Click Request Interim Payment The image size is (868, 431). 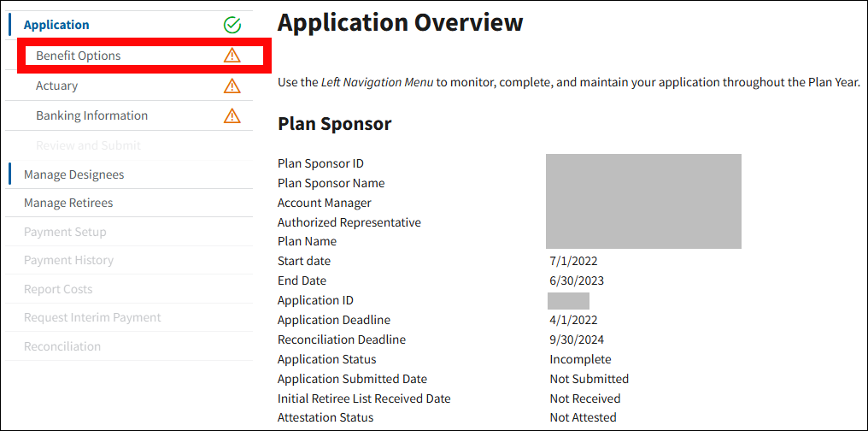(92, 317)
